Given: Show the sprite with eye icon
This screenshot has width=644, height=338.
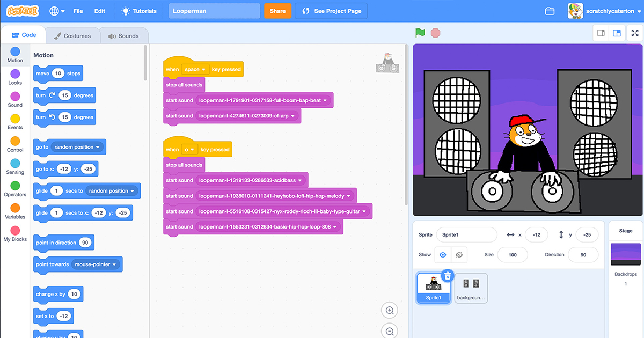Looking at the screenshot, I should coord(443,255).
